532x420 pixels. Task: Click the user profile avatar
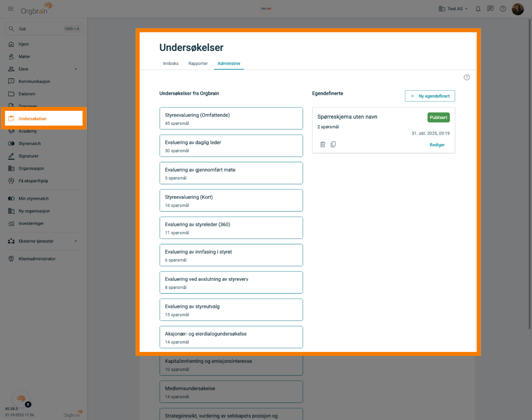point(518,9)
